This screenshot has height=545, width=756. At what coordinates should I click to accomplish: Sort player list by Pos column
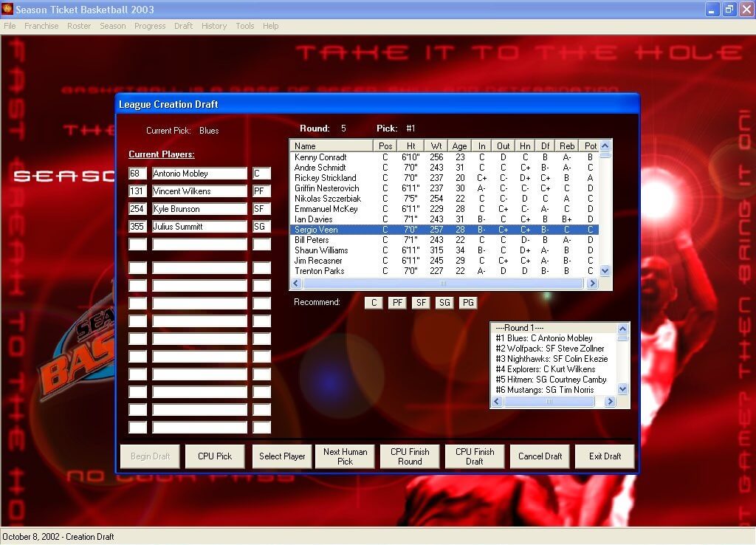point(385,145)
